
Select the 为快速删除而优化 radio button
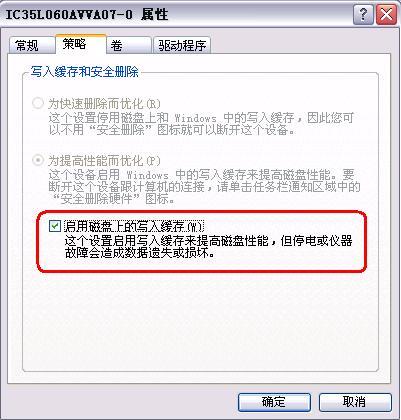pyautogui.click(x=38, y=103)
